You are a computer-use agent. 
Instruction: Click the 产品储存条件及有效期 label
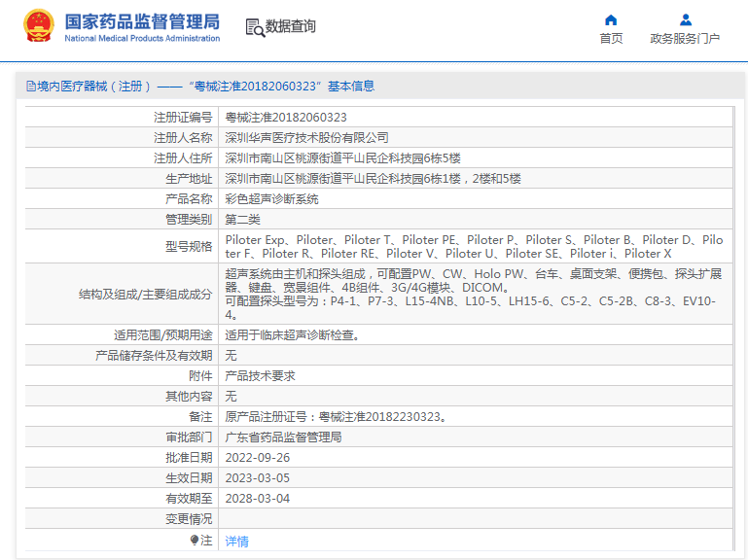(154, 356)
